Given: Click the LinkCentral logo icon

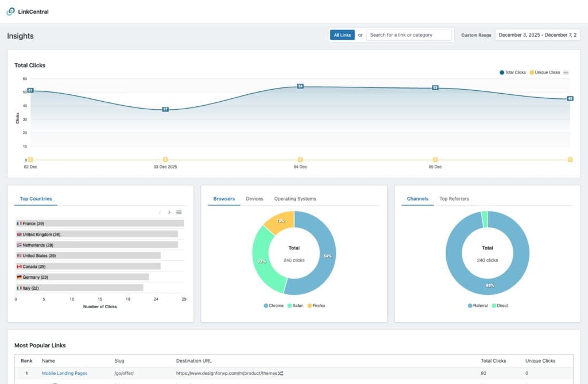Looking at the screenshot, I should [x=11, y=11].
